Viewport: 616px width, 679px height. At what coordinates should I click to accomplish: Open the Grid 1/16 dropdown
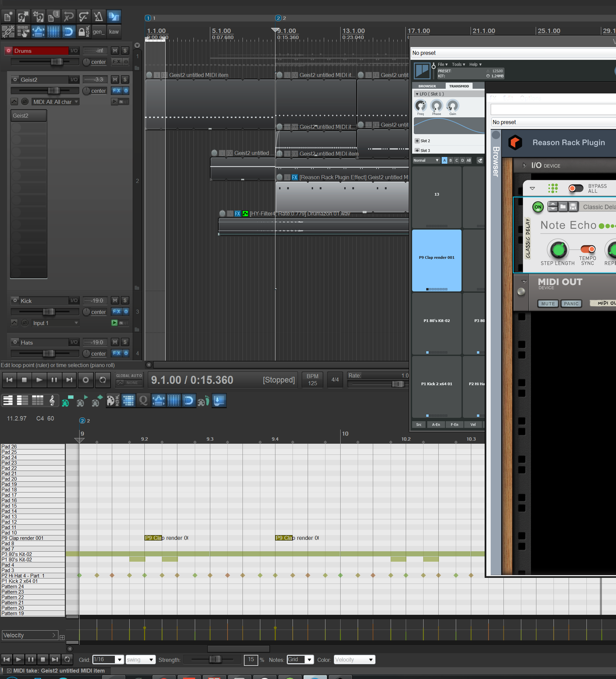click(x=108, y=660)
